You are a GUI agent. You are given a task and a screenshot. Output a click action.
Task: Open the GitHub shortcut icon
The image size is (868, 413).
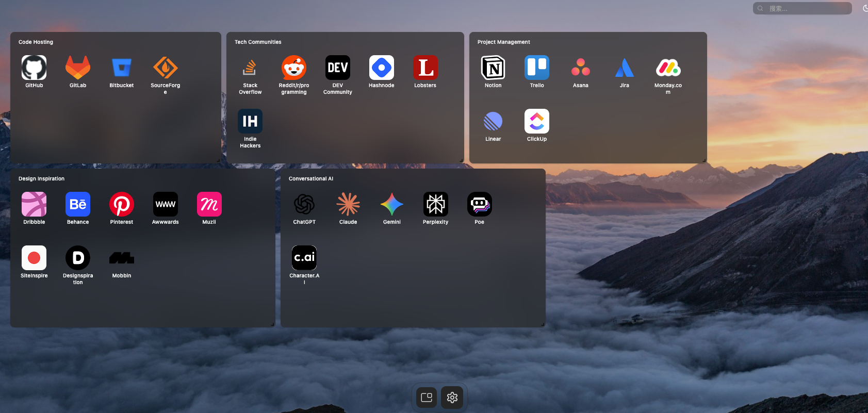(34, 68)
